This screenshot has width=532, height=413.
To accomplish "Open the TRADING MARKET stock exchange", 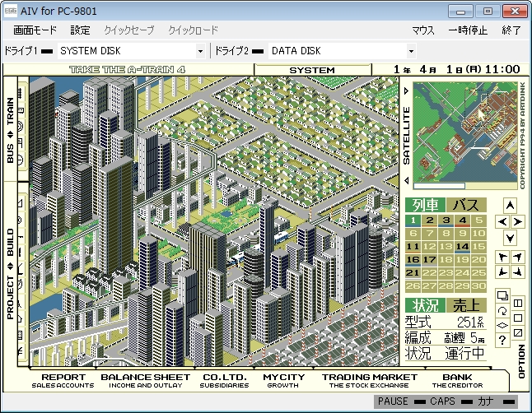I will click(370, 380).
